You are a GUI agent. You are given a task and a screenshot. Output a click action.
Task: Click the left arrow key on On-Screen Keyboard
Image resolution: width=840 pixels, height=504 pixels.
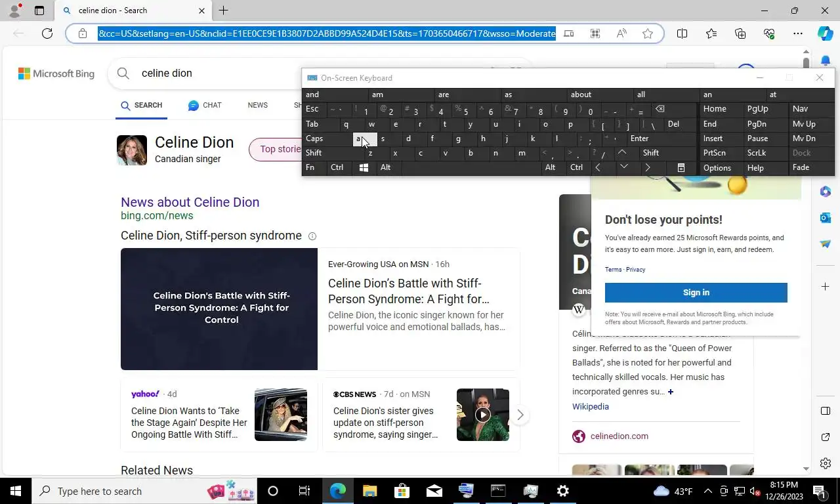[598, 167]
